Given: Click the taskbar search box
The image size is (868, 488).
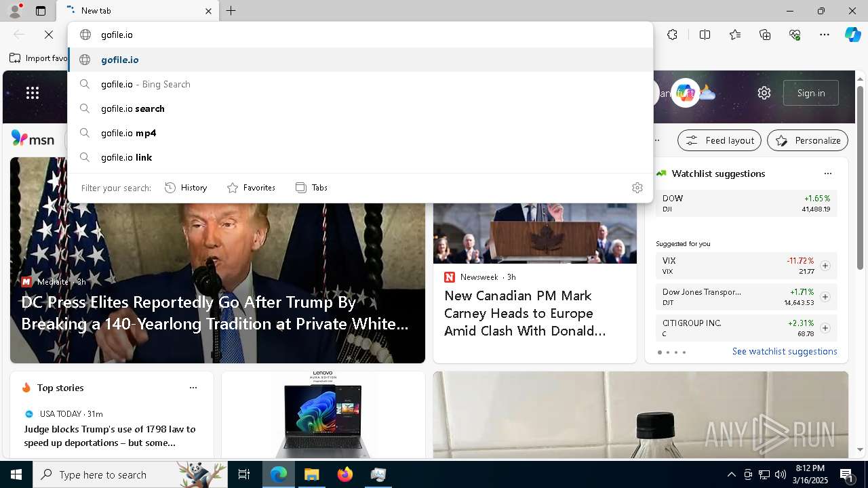Looking at the screenshot, I should point(130,474).
